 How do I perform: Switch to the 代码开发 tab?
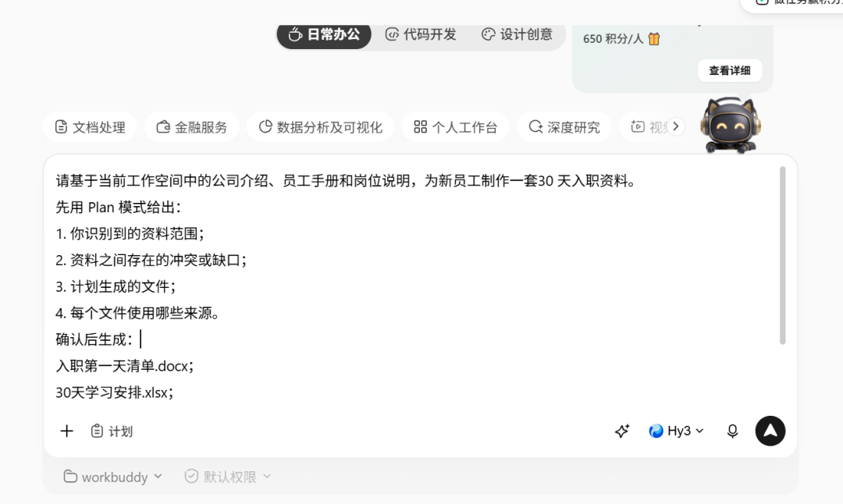pos(421,34)
